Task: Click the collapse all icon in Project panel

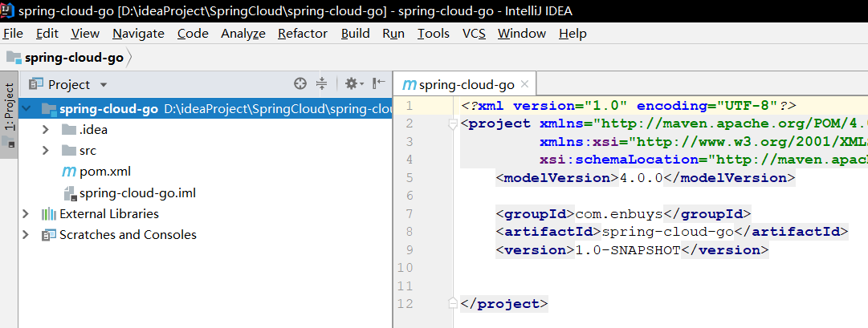Action: pyautogui.click(x=322, y=83)
